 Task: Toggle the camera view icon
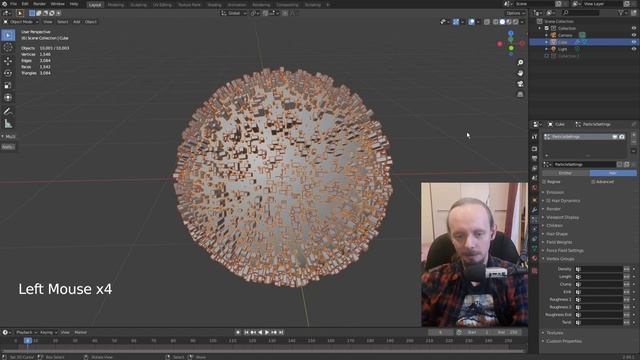pyautogui.click(x=520, y=84)
